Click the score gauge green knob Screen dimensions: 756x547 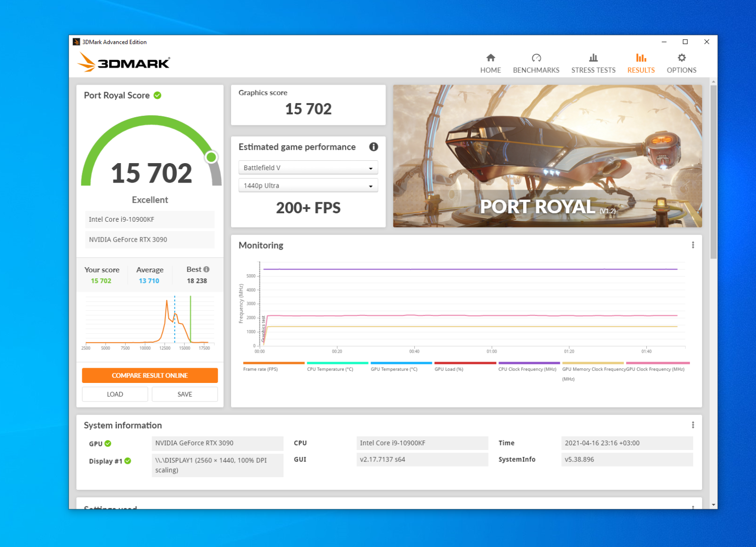click(x=211, y=157)
